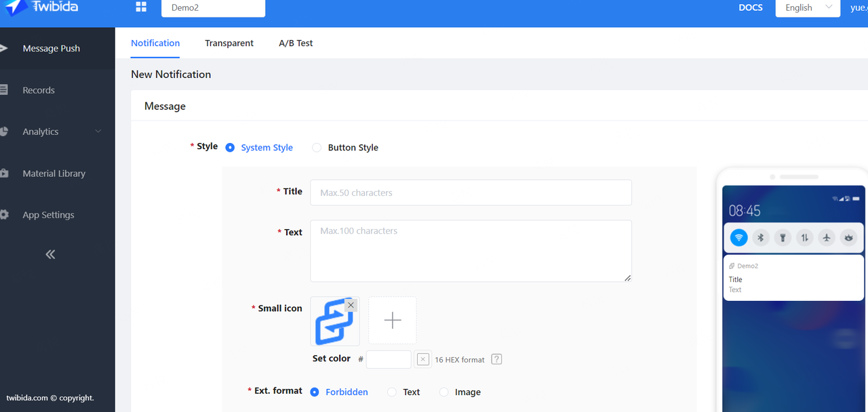Remove the uploaded small icon image
This screenshot has width=868, height=412.
pos(351,306)
